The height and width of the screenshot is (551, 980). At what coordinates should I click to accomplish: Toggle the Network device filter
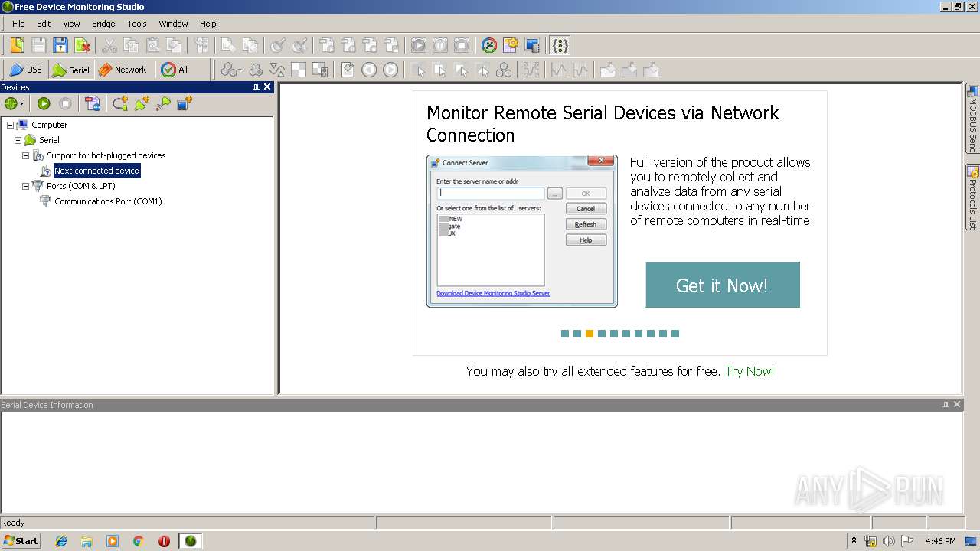[x=122, y=70]
